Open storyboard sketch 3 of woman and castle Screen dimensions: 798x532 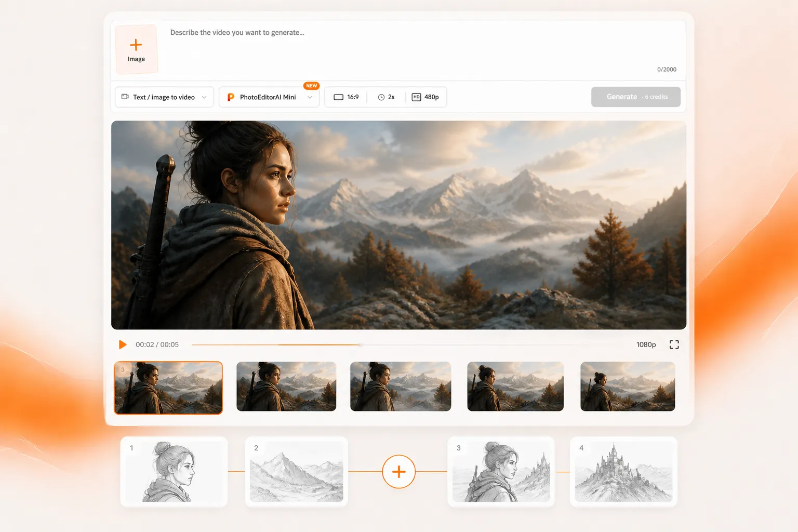501,472
